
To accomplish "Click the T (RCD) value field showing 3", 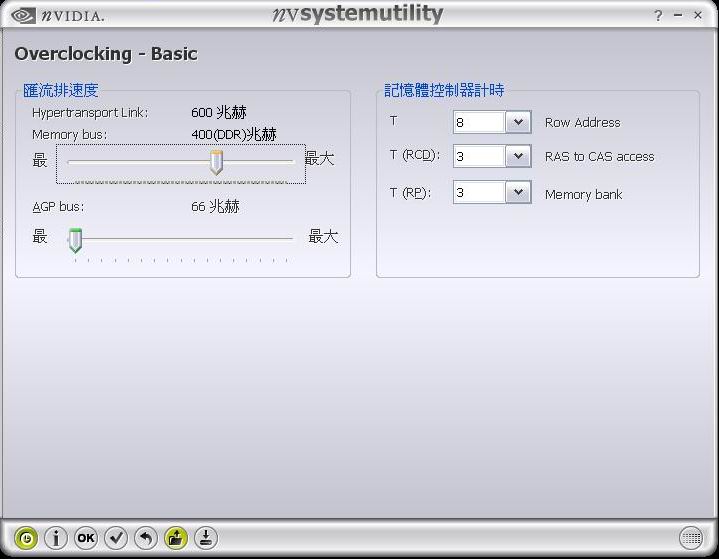I will (x=480, y=156).
